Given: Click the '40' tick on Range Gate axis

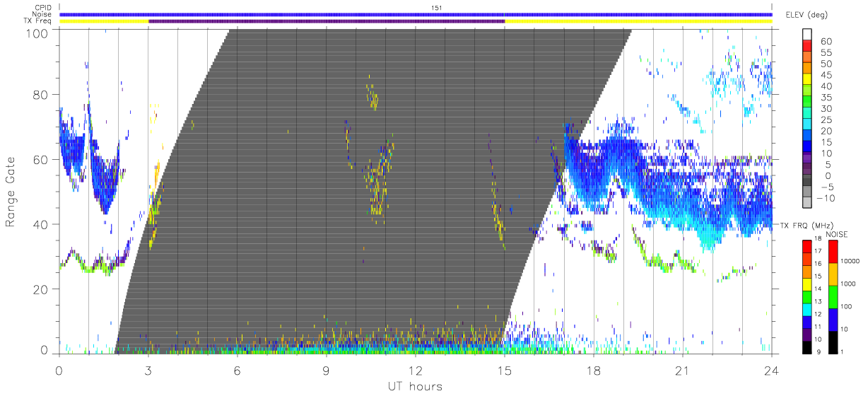Looking at the screenshot, I should coord(41,224).
